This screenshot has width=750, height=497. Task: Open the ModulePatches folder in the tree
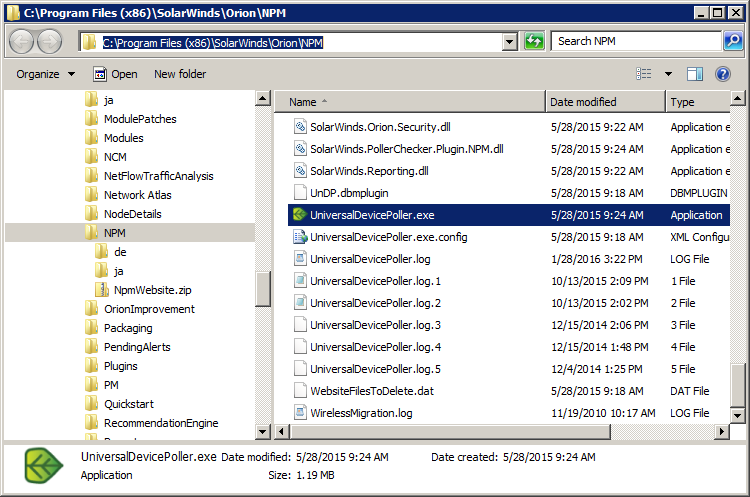[x=140, y=119]
